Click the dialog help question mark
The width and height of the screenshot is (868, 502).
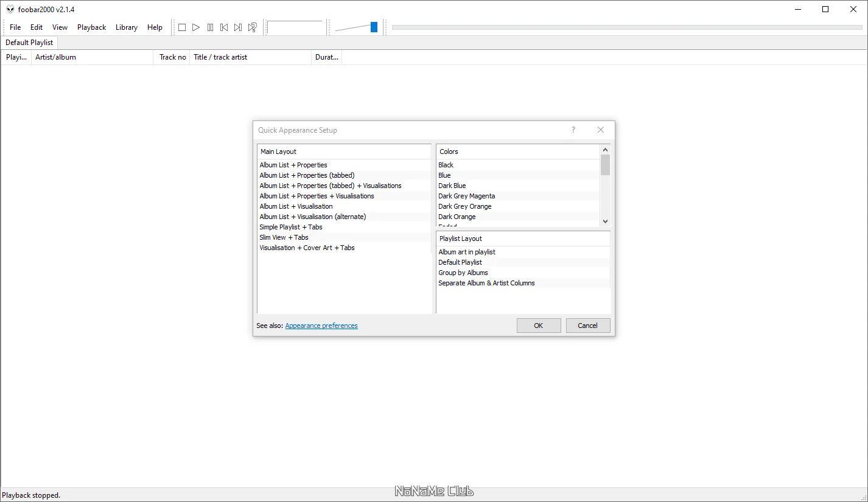coord(573,130)
